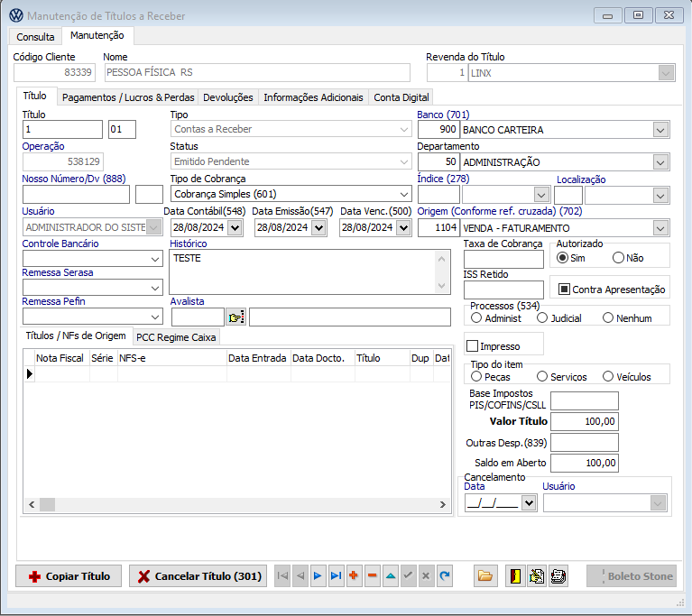
Task: Open the yellow folder icon in toolbar
Action: point(485,576)
